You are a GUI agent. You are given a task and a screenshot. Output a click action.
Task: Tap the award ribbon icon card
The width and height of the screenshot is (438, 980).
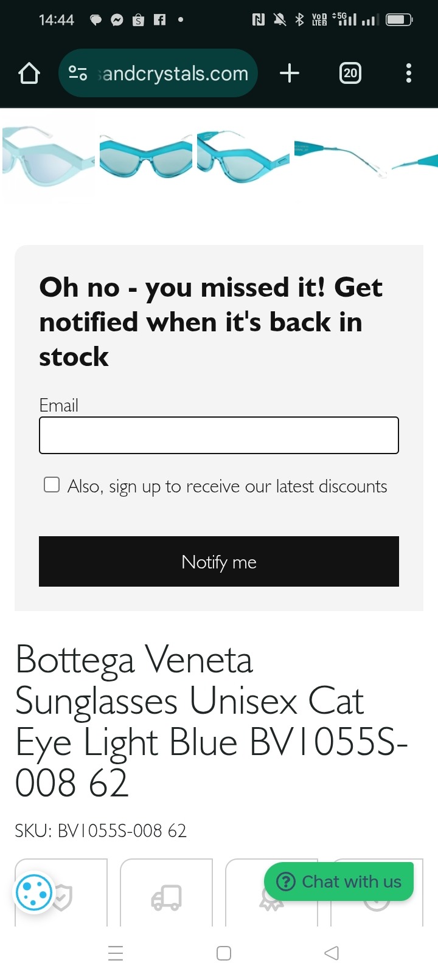click(271, 892)
